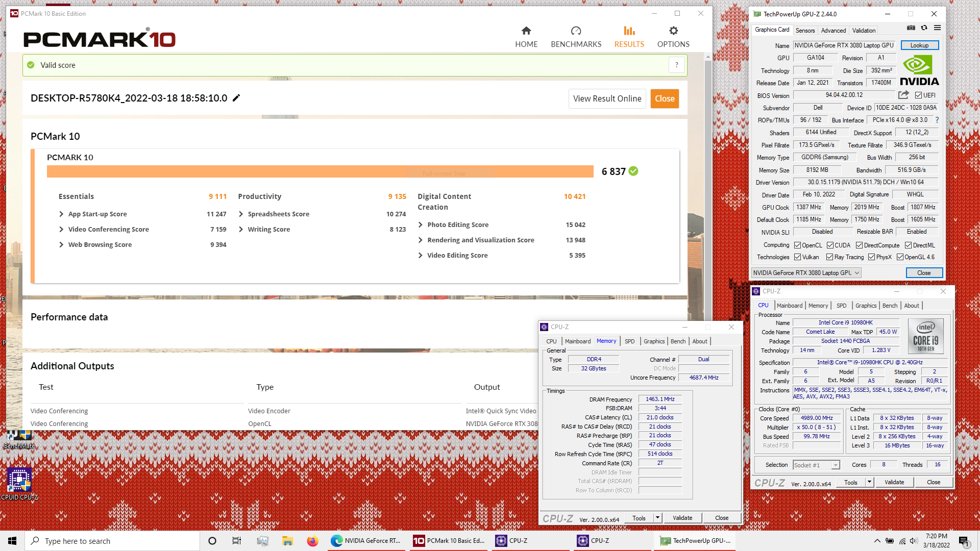Refresh GPU-Z data with refresh icon

[924, 28]
